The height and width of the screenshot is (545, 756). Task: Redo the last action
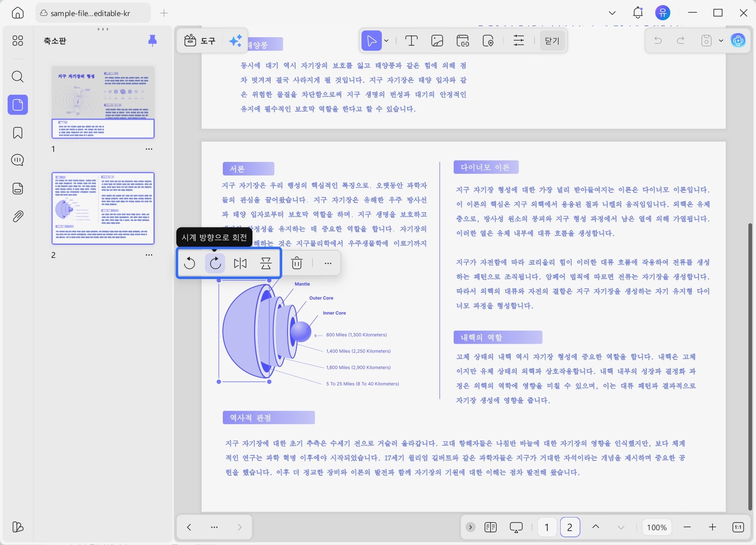tap(681, 41)
